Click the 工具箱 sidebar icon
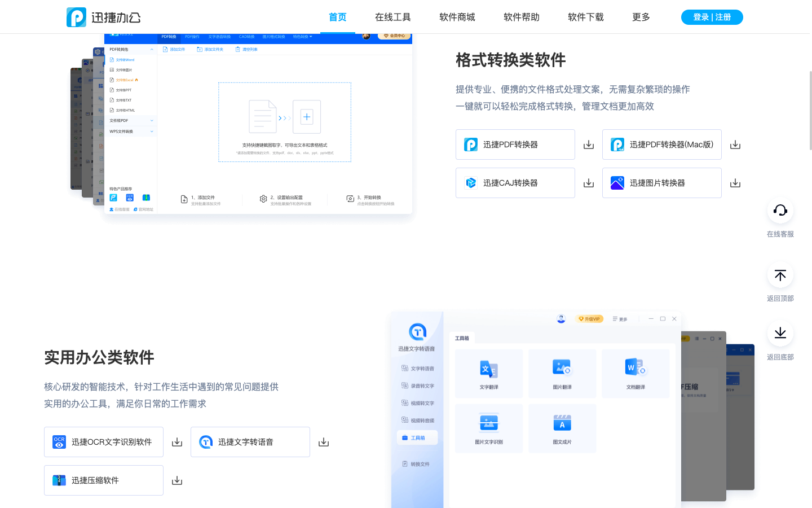 (417, 437)
